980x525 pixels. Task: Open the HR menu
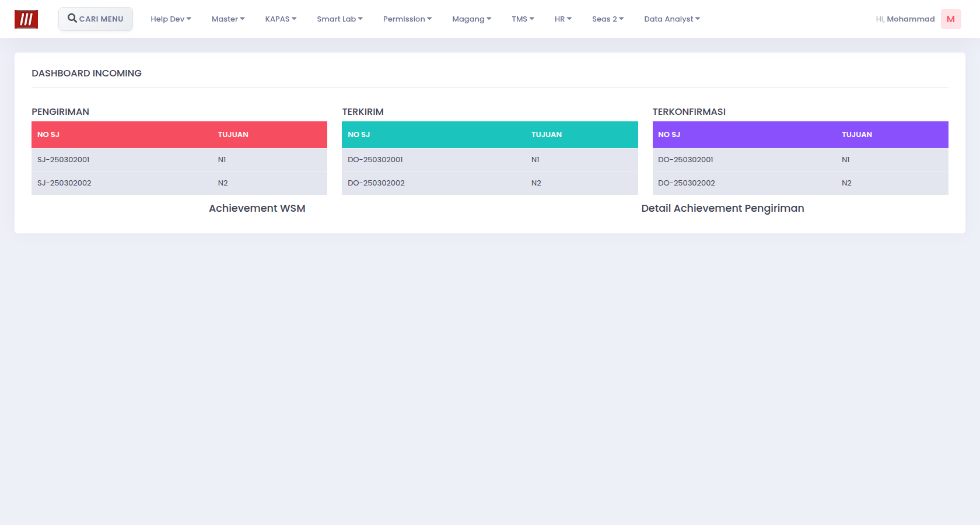[x=563, y=19]
